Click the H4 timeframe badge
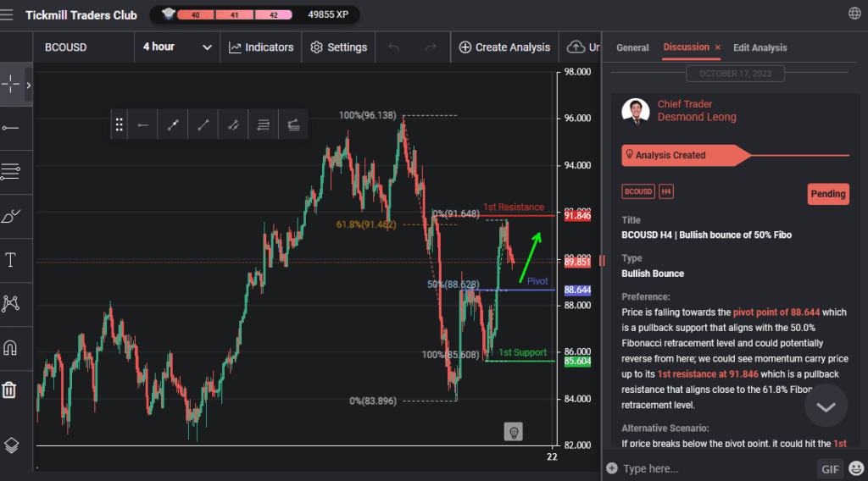 tap(666, 191)
